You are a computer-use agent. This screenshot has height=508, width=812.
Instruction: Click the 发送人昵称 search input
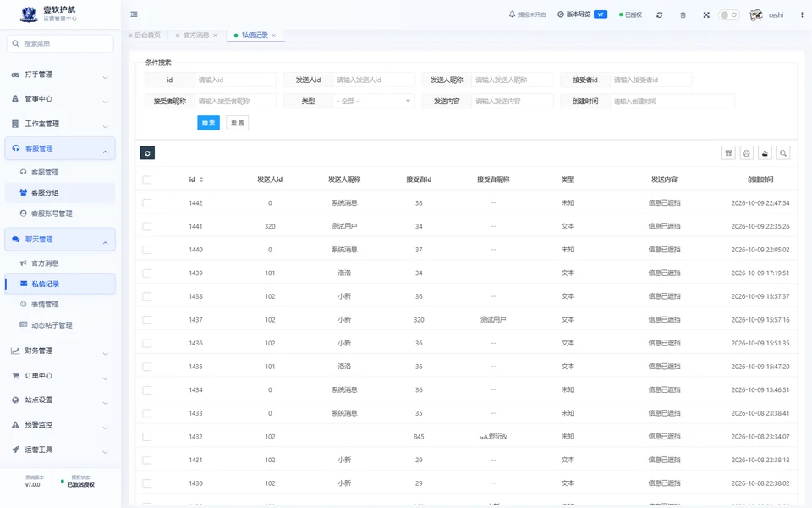click(x=513, y=80)
